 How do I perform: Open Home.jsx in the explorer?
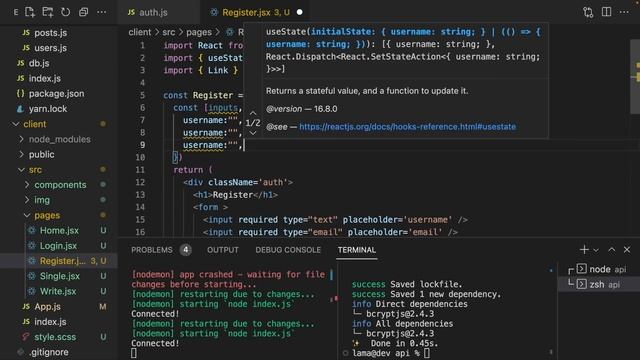(59, 230)
